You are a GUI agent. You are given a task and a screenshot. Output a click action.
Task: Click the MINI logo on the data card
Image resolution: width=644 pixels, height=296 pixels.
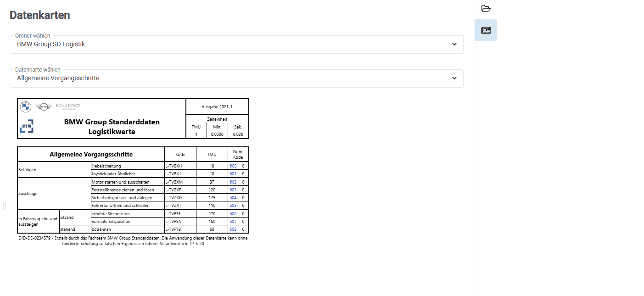point(44,106)
